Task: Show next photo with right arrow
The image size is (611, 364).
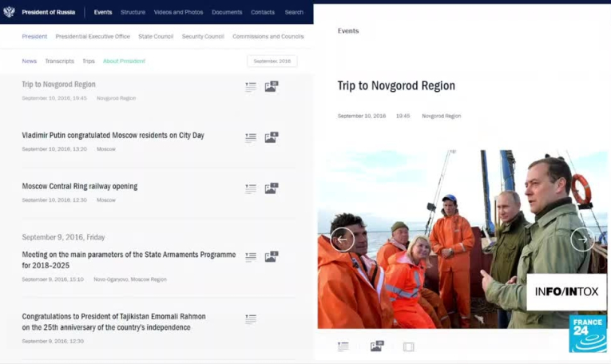Action: click(x=581, y=239)
